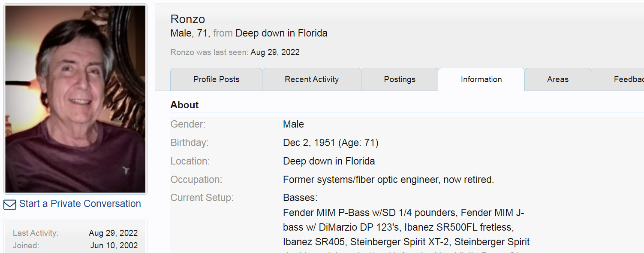Image resolution: width=644 pixels, height=253 pixels.
Task: Click the Last Activity date in the sidebar
Action: click(113, 233)
